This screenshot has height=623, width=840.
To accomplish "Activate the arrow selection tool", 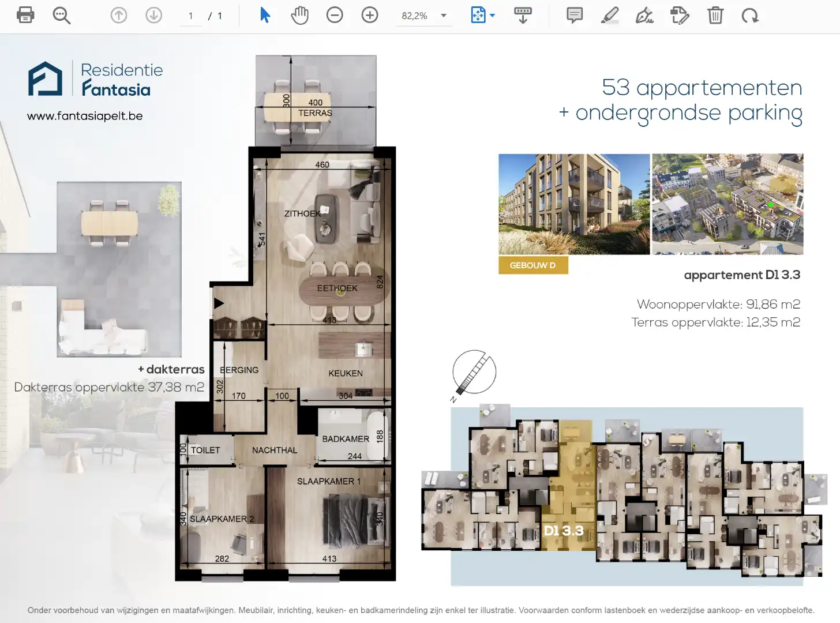I will [265, 15].
